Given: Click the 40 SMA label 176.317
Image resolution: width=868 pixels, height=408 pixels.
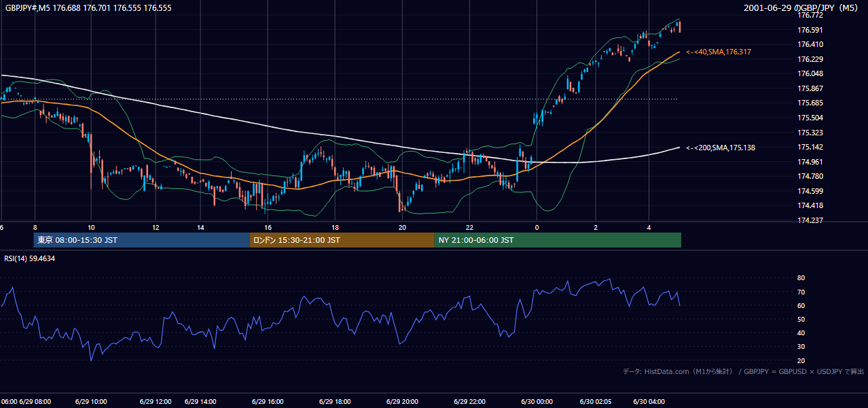Looking at the screenshot, I should click(x=719, y=52).
